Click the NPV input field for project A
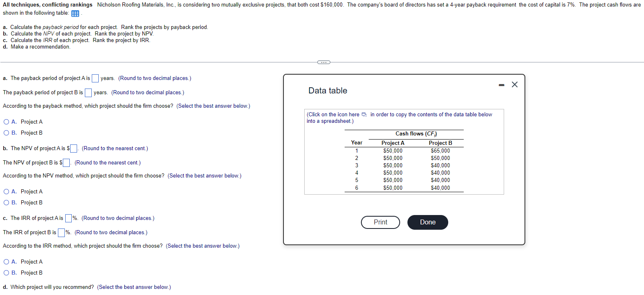Screen dimensions: 644x295 click(74, 149)
